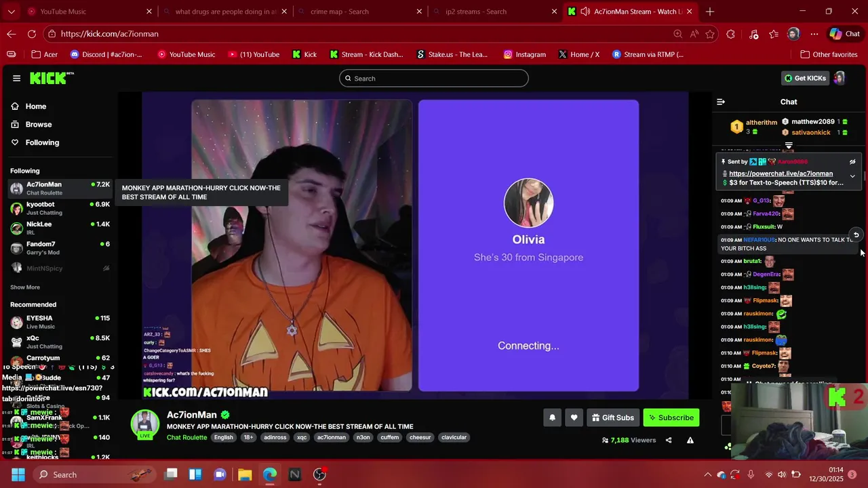Screen dimensions: 868x488
Task: Open the EYESHA recommended channel
Action: [x=60, y=322]
